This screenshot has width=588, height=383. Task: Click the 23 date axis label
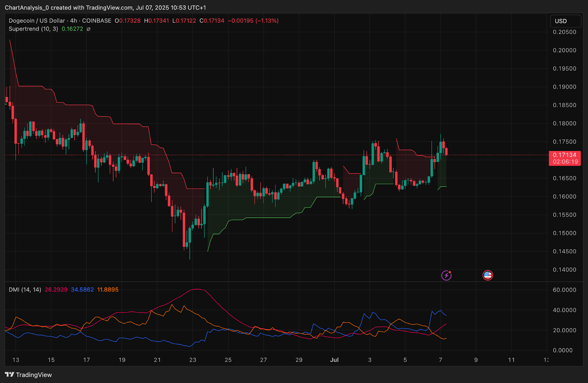pyautogui.click(x=193, y=360)
